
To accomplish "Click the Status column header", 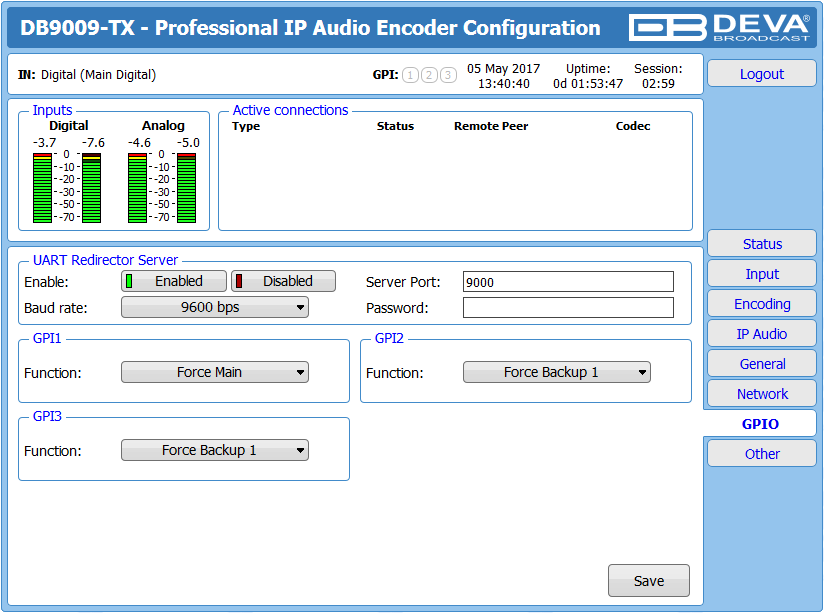I will pyautogui.click(x=395, y=126).
